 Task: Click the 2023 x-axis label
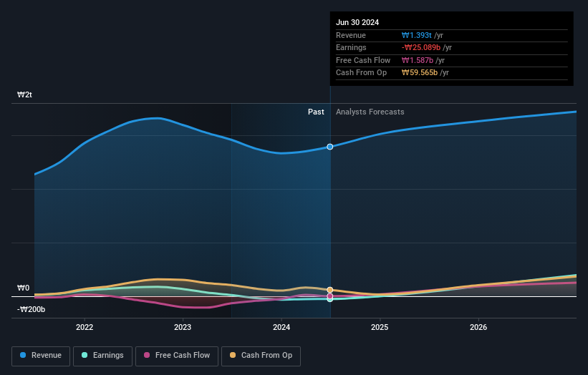tap(183, 327)
